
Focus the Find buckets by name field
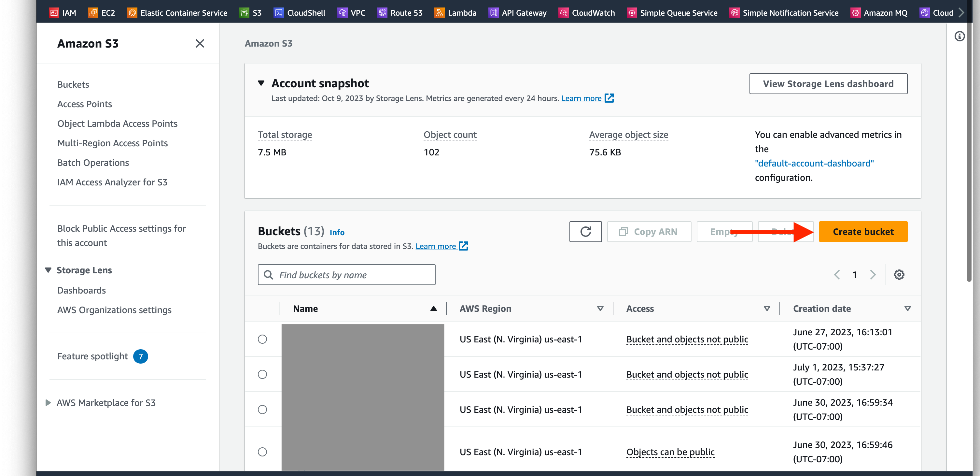346,275
